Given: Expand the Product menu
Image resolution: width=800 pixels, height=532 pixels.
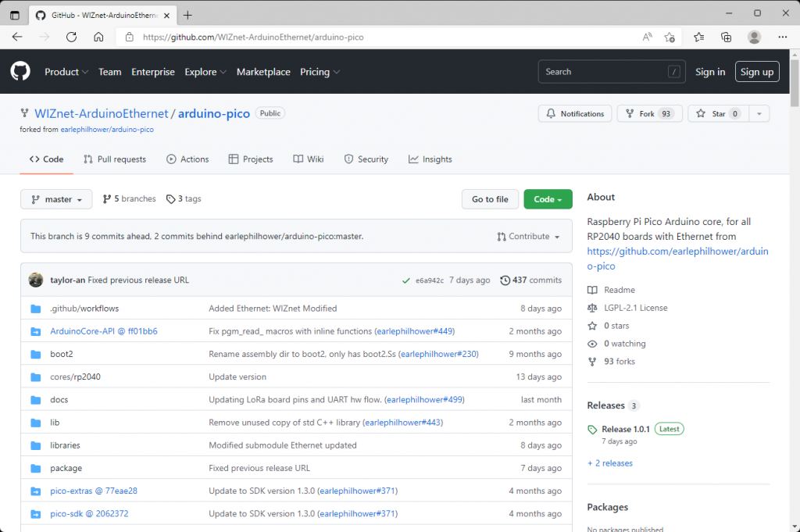Looking at the screenshot, I should (x=66, y=72).
